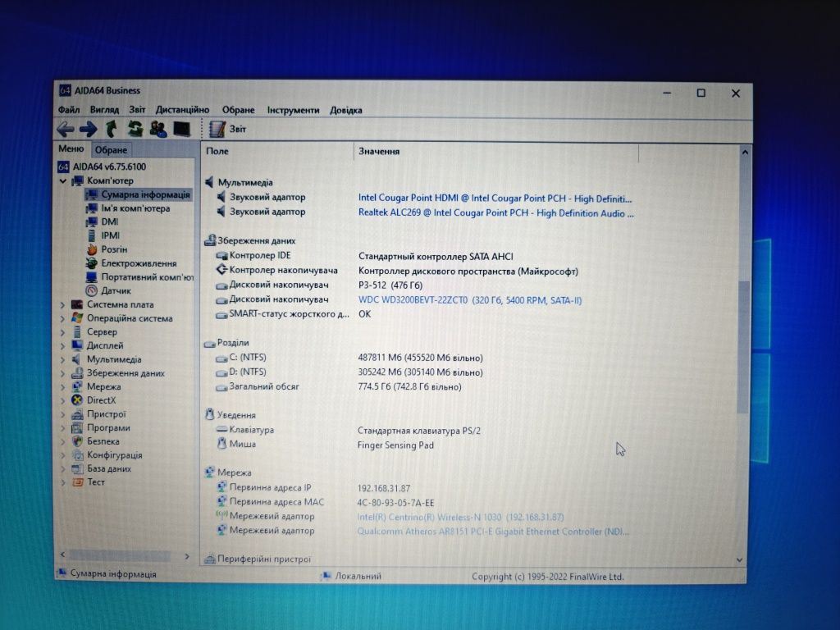Expand the Збереження даних tree node
The width and height of the screenshot is (840, 630).
point(62,373)
